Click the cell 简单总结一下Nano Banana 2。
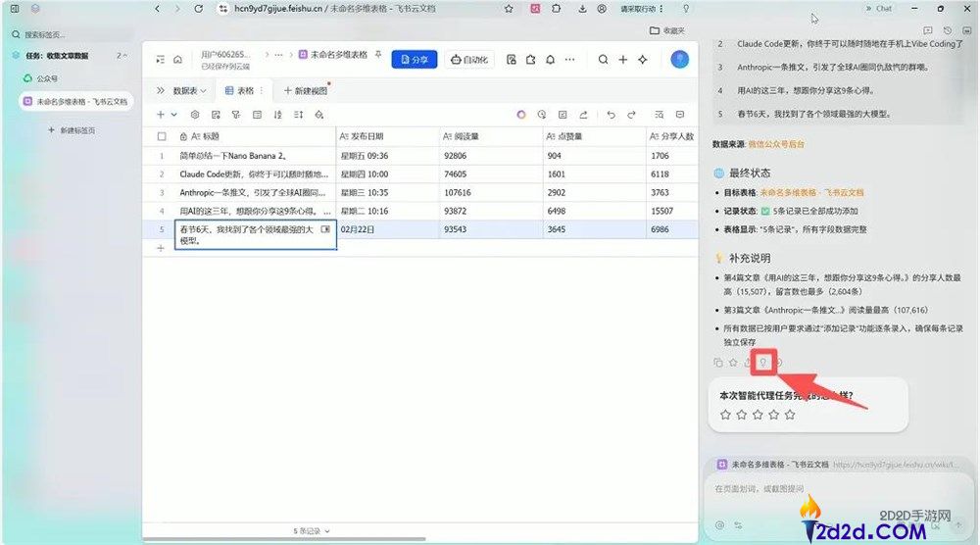This screenshot has width=980, height=545. point(255,156)
